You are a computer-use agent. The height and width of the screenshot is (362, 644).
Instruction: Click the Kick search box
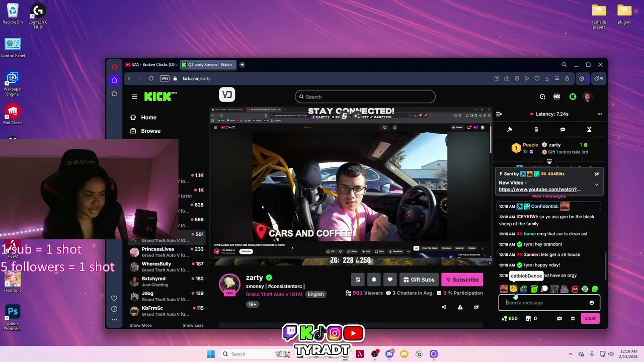[365, 97]
